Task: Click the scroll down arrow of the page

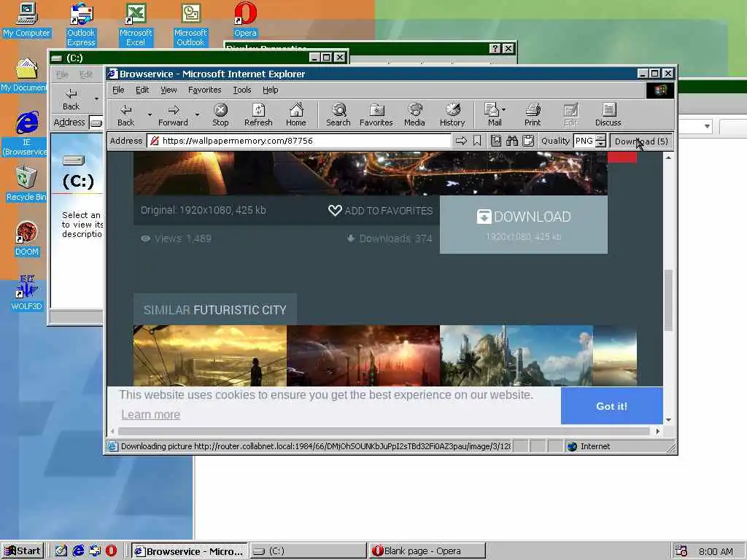Action: pyautogui.click(x=668, y=419)
